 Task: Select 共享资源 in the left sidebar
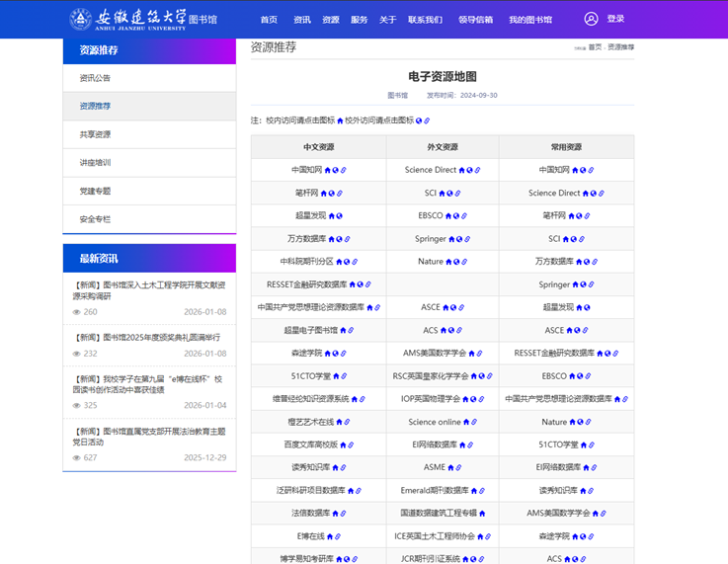click(x=95, y=134)
